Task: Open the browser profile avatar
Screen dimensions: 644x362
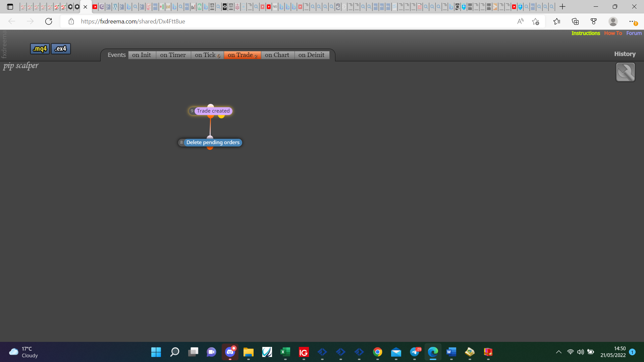Action: tap(613, 21)
